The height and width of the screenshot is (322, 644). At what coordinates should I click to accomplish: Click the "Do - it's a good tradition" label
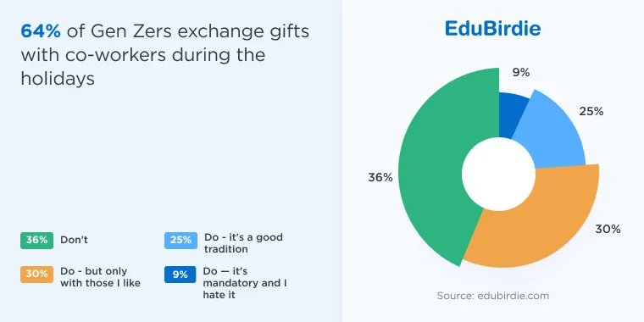coord(243,243)
